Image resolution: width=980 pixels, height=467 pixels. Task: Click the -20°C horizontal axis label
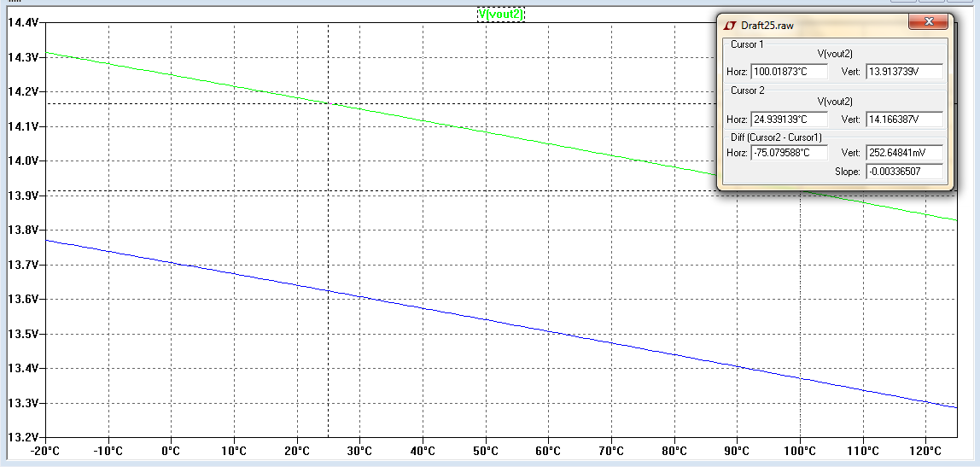pos(45,452)
